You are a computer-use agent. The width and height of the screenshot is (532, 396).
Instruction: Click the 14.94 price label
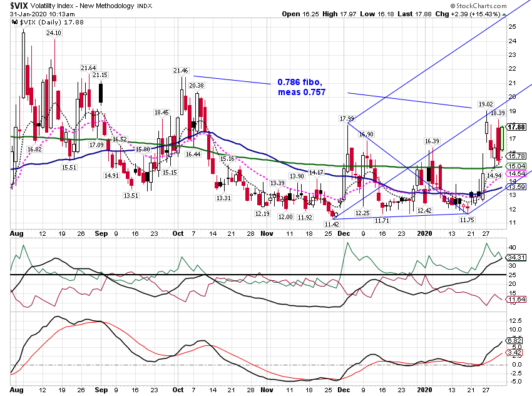coord(494,175)
